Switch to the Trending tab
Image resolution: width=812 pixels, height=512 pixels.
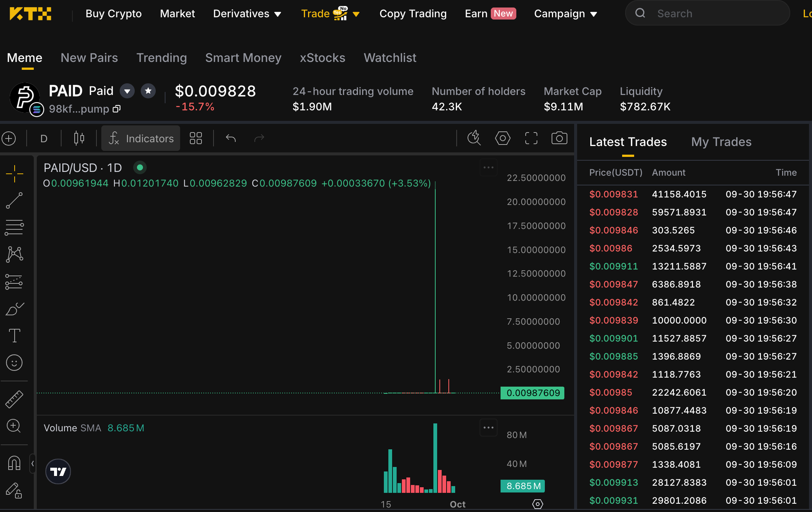[x=162, y=58]
